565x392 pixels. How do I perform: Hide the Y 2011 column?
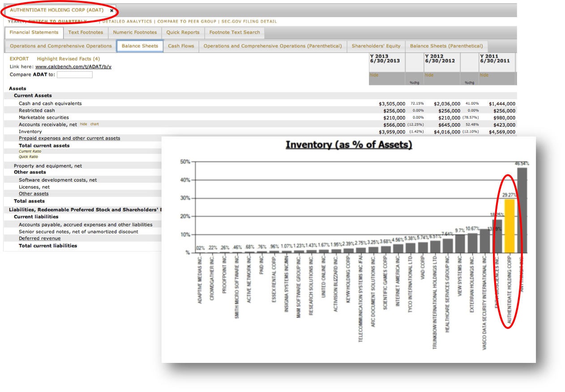pos(484,75)
